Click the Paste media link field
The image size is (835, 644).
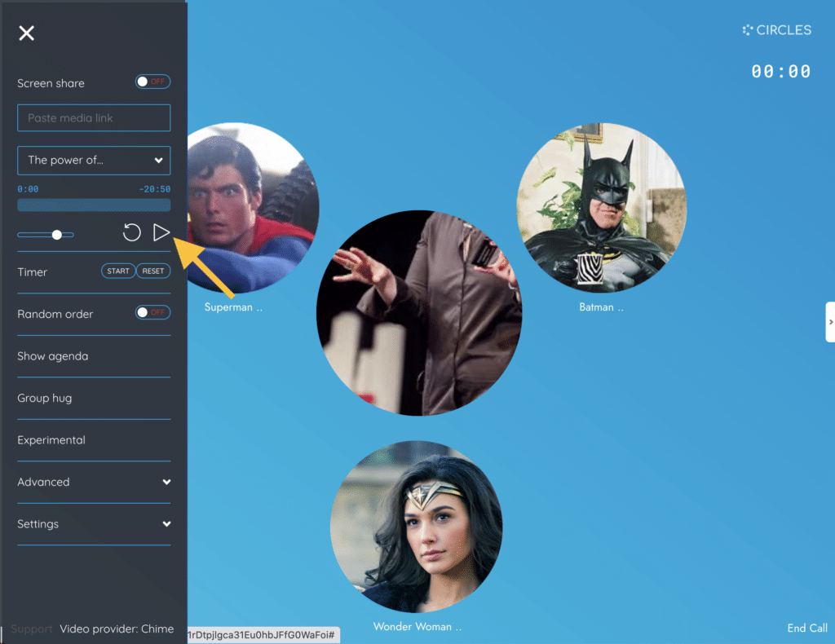click(94, 117)
